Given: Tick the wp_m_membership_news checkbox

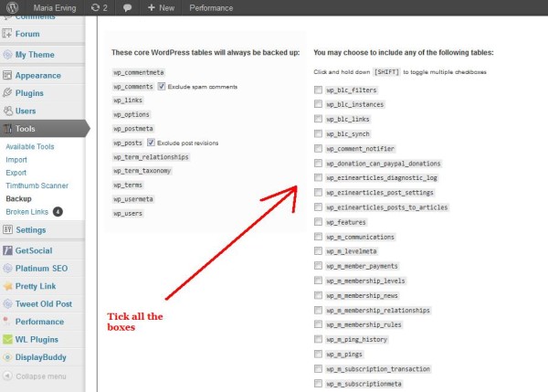Looking at the screenshot, I should 318,295.
